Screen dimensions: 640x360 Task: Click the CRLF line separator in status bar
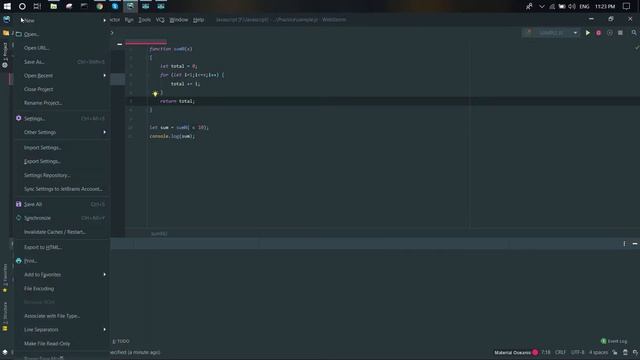560,352
